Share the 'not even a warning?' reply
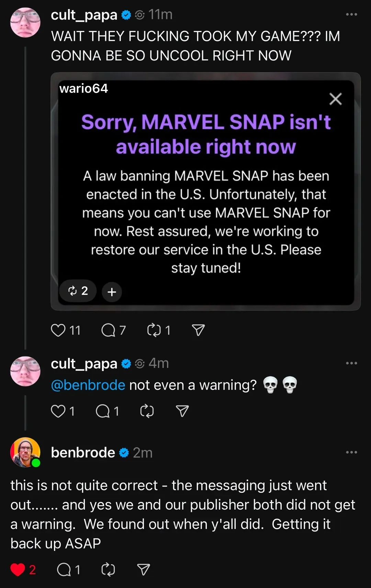This screenshot has height=588, width=371. [182, 411]
